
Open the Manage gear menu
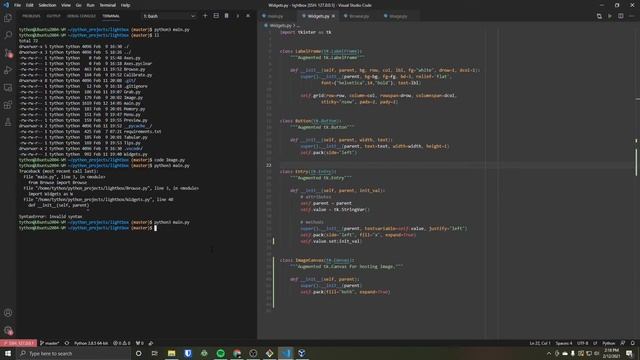[x=8, y=330]
